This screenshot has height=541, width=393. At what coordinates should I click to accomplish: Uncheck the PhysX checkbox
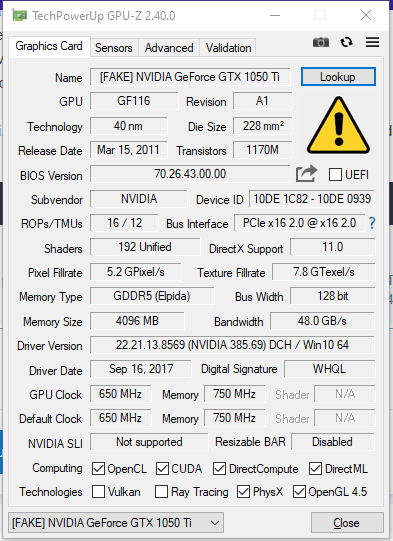coord(243,492)
